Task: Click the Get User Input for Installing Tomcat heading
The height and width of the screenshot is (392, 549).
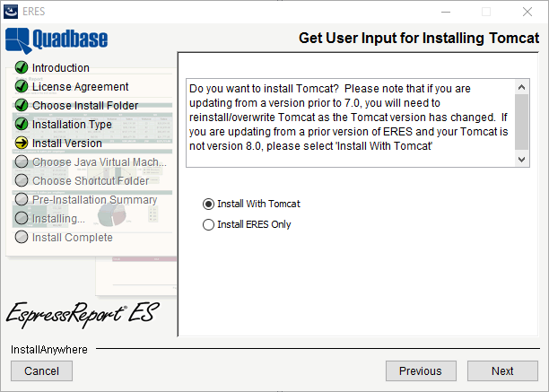Action: tap(419, 38)
